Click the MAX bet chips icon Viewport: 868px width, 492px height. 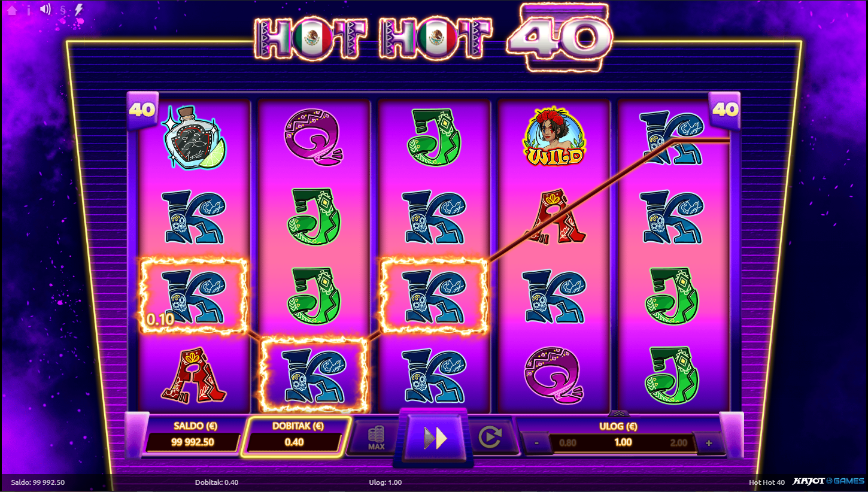376,438
